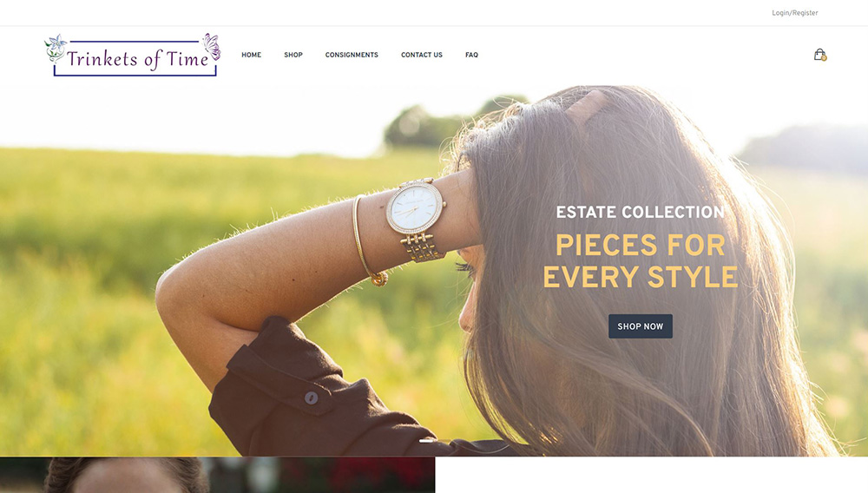Open the shopping bag cart icon
Image resolution: width=868 pixels, height=493 pixels.
(819, 54)
